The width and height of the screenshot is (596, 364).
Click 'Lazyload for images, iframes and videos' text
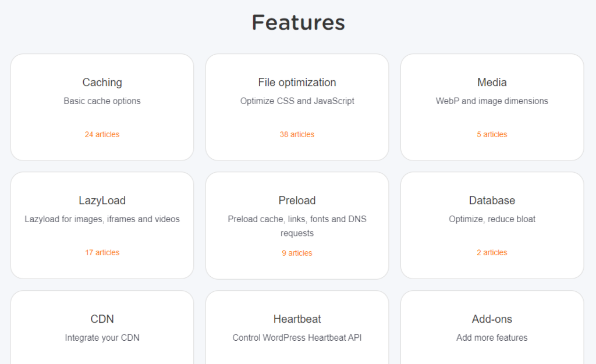102,219
